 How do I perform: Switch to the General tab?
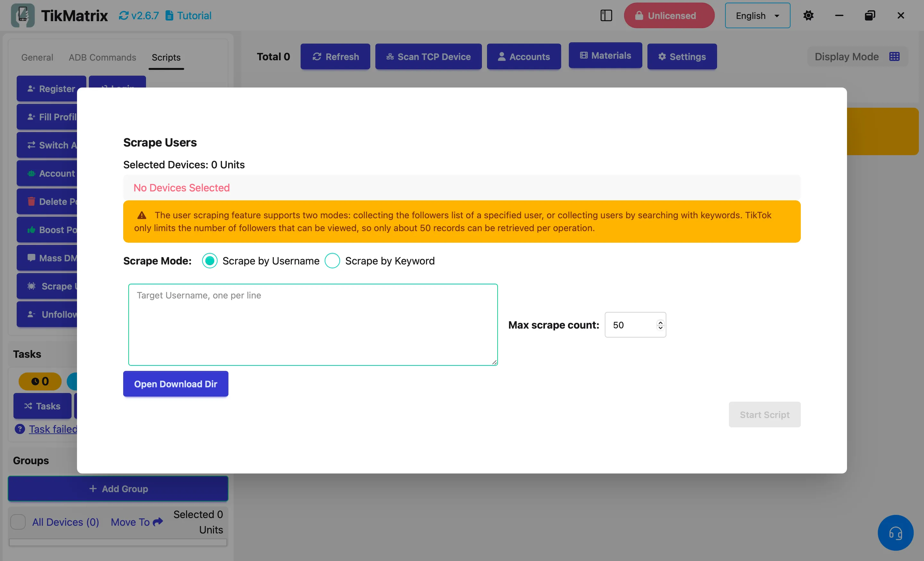coord(37,57)
